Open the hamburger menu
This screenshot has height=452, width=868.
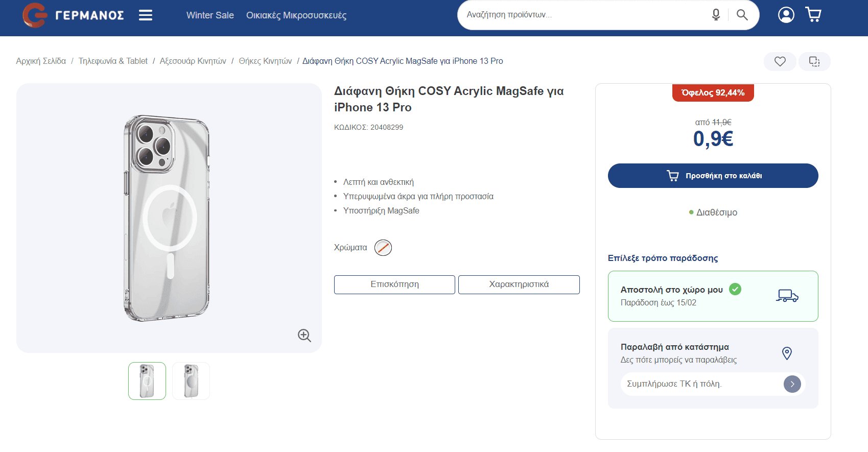coord(146,15)
